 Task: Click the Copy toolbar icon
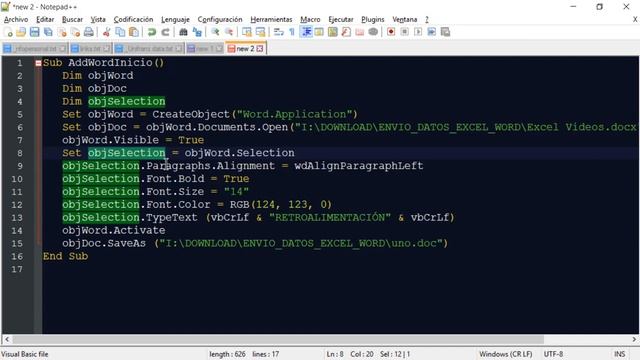(120, 32)
